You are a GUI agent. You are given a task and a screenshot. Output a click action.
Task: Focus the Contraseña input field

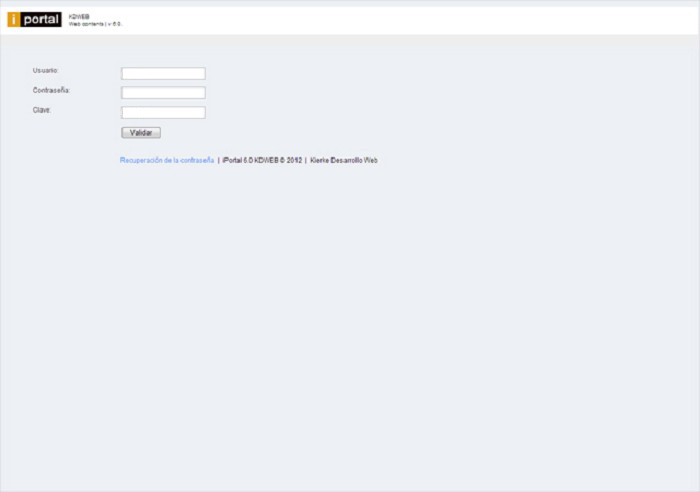[x=163, y=93]
